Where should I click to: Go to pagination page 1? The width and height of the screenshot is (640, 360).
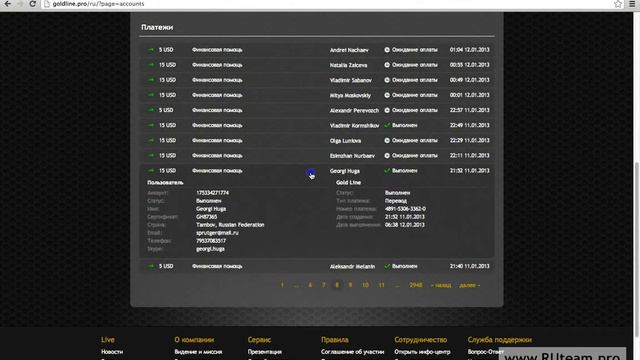(x=282, y=285)
